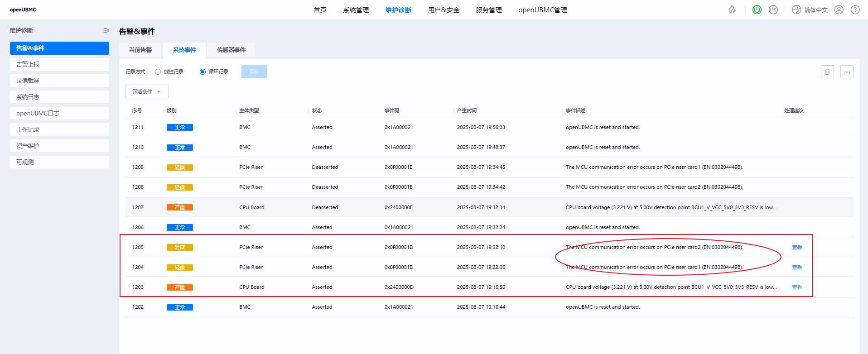868x354 pixels.
Task: Click timestamp 2025-08-07 19:32:24
Action: 481,227
